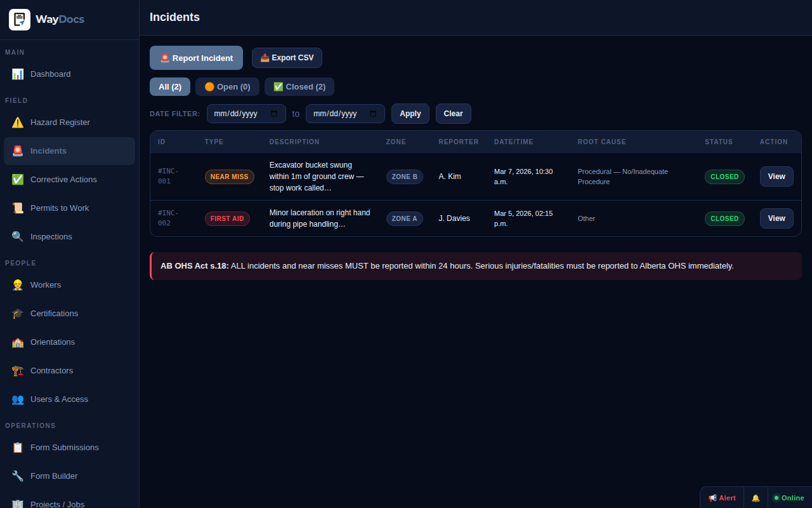Click reporter name J. Davies
This screenshot has width=812, height=508.
(454, 218)
